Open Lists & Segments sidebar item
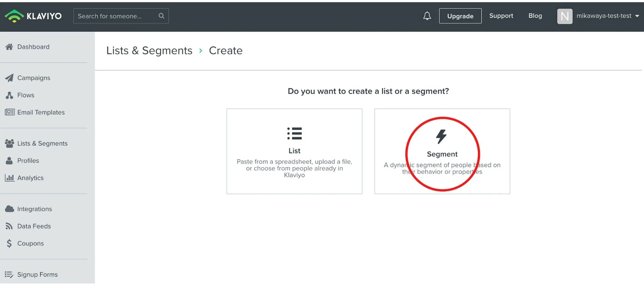Image resolution: width=644 pixels, height=285 pixels. coord(42,143)
